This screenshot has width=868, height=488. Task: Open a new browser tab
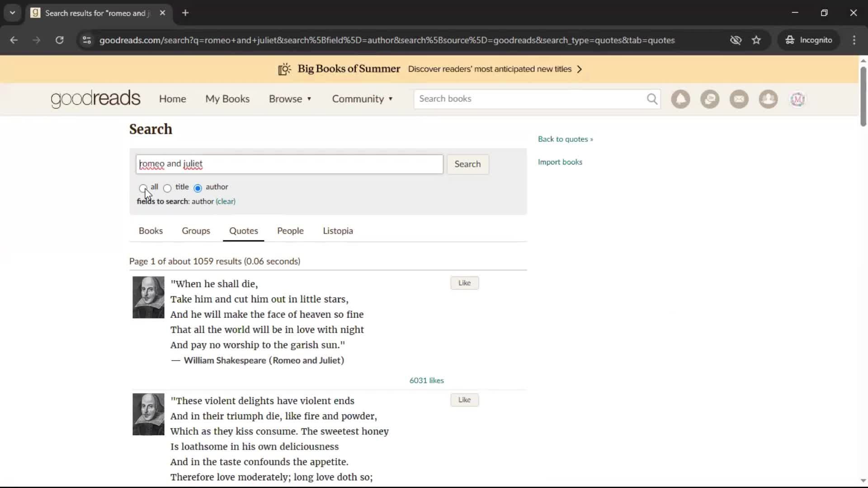click(x=185, y=13)
